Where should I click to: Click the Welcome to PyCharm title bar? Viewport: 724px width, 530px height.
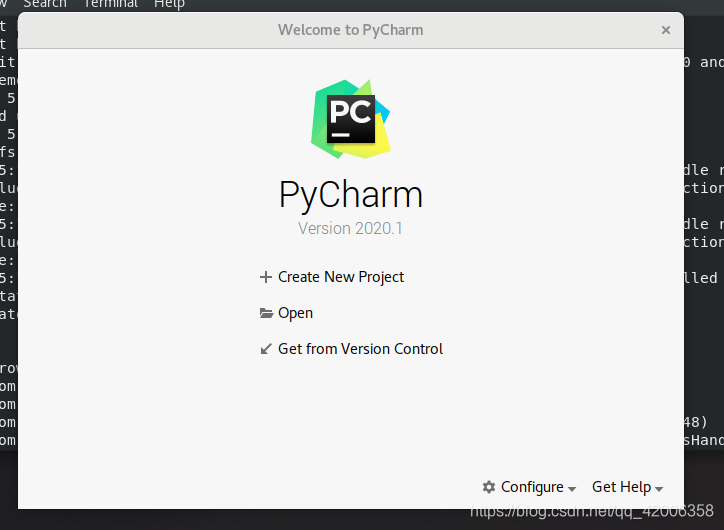coord(351,30)
